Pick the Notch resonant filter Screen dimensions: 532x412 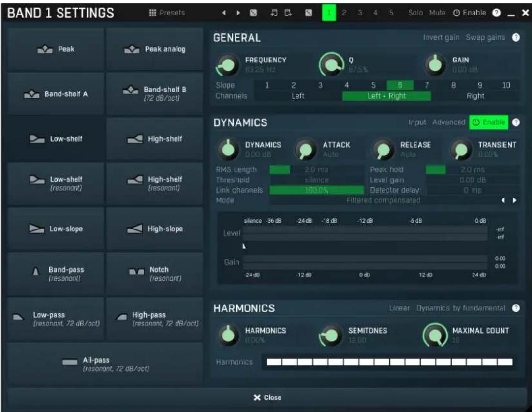click(155, 274)
